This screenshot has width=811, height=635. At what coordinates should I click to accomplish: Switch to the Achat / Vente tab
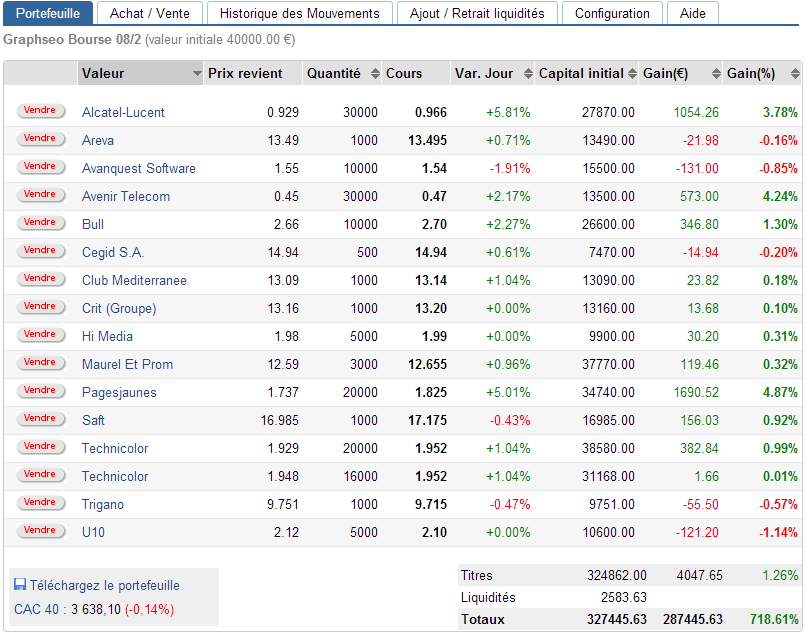(x=150, y=14)
